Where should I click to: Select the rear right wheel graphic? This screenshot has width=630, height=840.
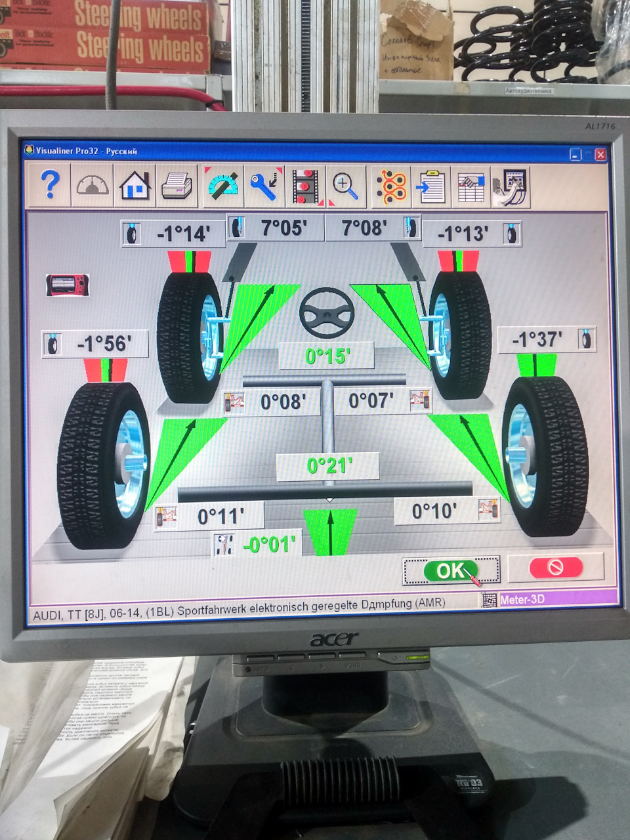pos(545,456)
